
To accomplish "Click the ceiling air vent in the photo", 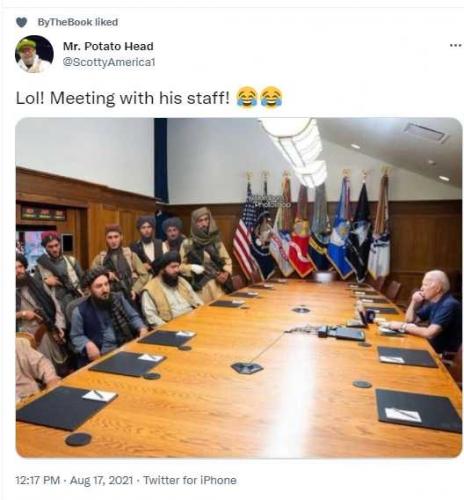I will click(424, 132).
